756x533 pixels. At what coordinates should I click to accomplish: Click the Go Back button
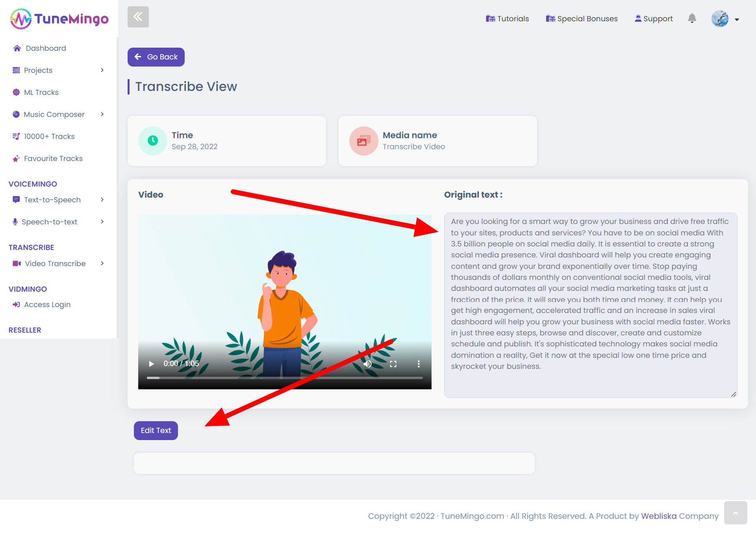(156, 57)
